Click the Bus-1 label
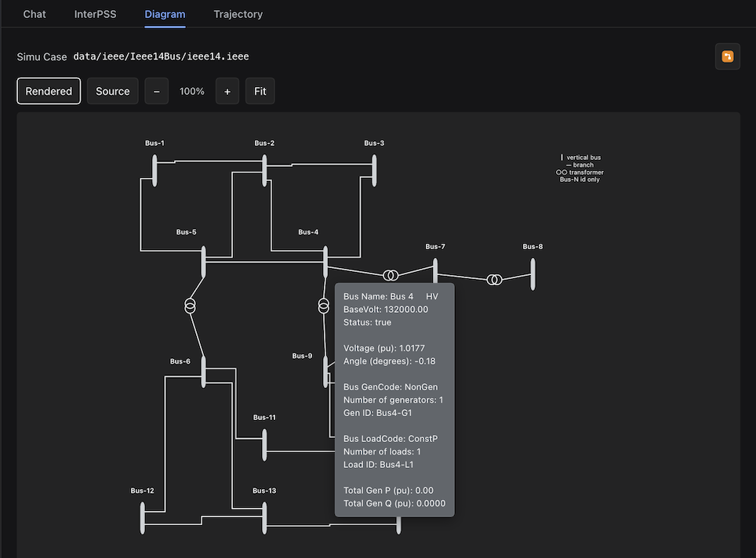Viewport: 756px width, 558px height. [x=154, y=143]
